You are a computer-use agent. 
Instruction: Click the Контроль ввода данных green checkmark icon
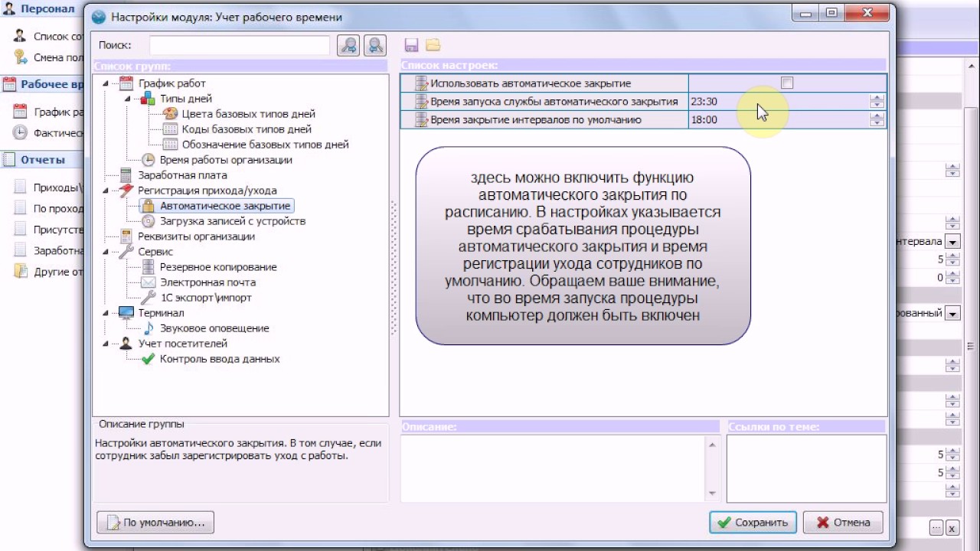pos(149,359)
